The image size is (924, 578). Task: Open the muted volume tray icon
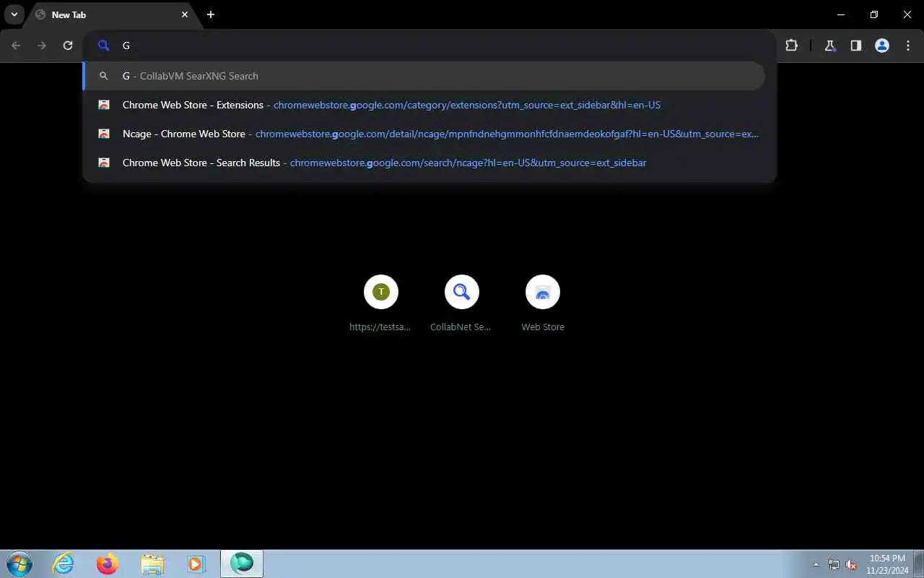point(851,564)
